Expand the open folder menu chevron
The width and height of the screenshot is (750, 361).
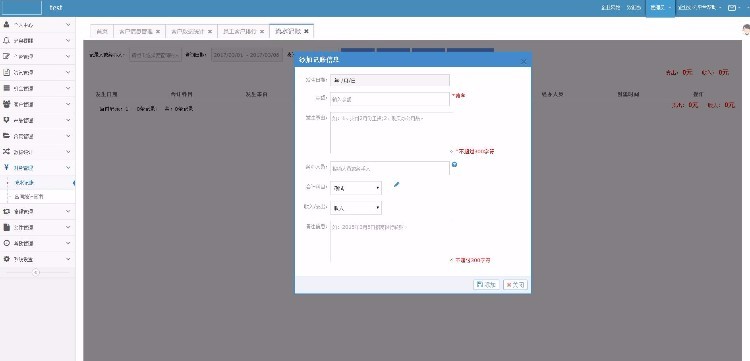point(68,136)
